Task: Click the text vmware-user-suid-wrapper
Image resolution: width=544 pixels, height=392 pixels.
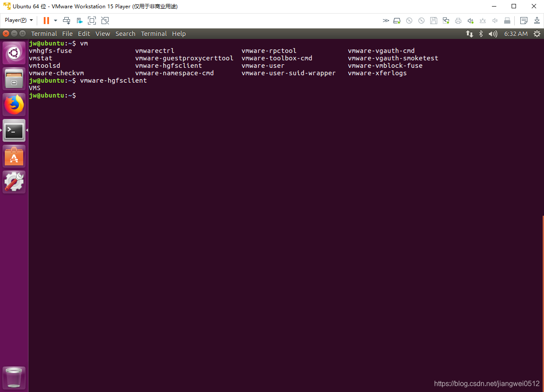Action: [x=289, y=73]
